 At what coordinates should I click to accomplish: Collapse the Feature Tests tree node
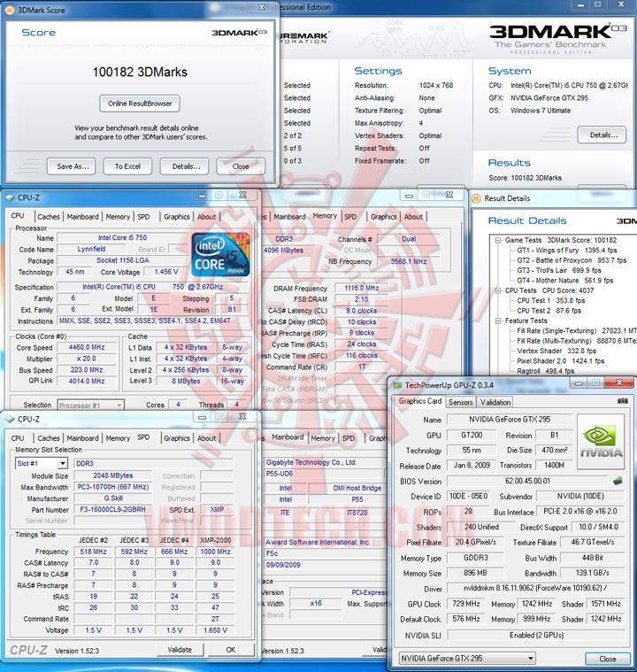[498, 321]
